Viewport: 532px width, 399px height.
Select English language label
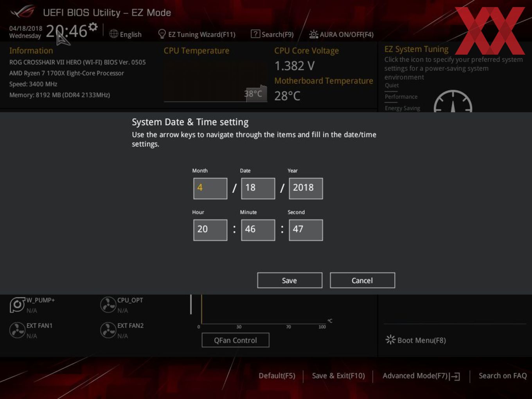[131, 34]
